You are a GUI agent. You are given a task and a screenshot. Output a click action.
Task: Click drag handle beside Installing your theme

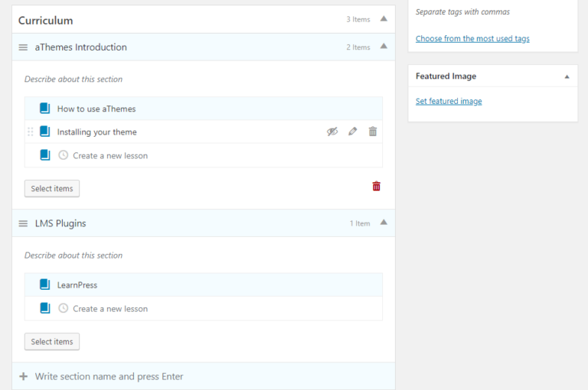31,132
